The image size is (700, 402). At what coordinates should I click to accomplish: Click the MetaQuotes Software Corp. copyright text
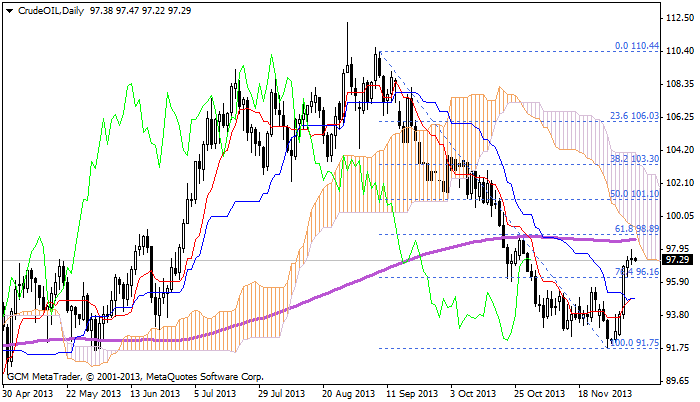[206, 378]
